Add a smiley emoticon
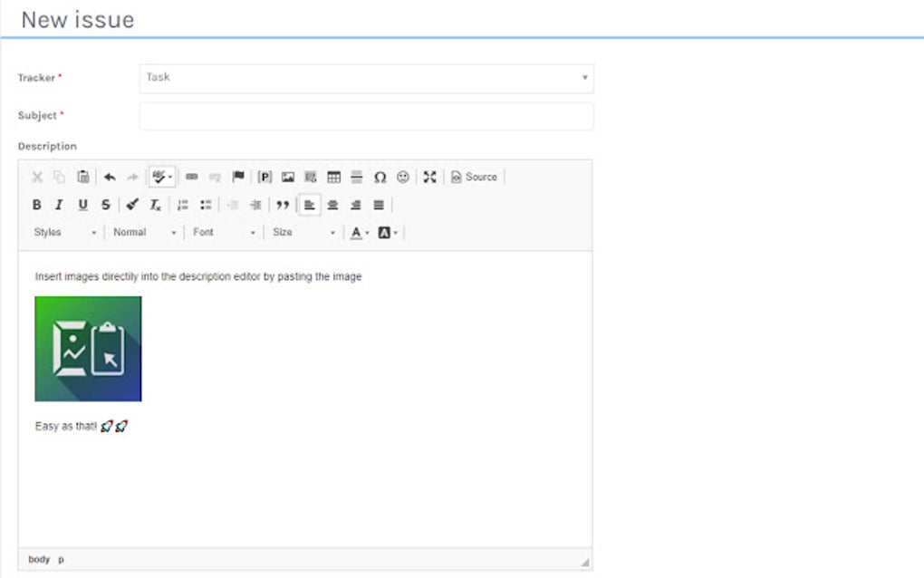Screen dimensions: 924x578 click(x=401, y=177)
